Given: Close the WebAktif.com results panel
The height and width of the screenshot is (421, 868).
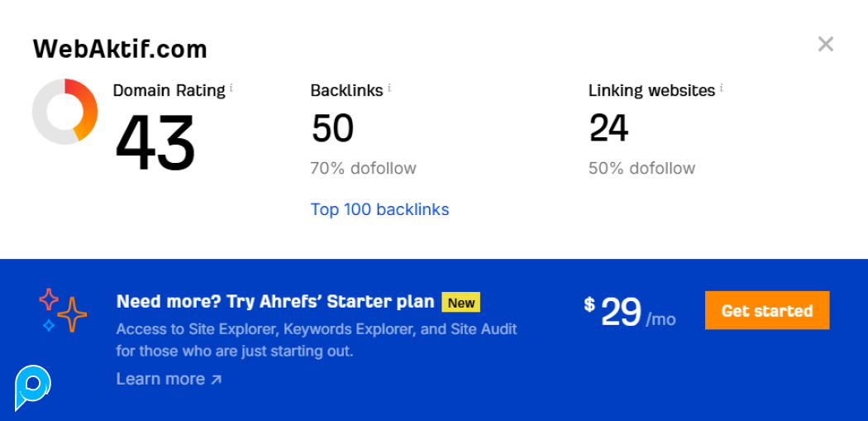Looking at the screenshot, I should [825, 44].
